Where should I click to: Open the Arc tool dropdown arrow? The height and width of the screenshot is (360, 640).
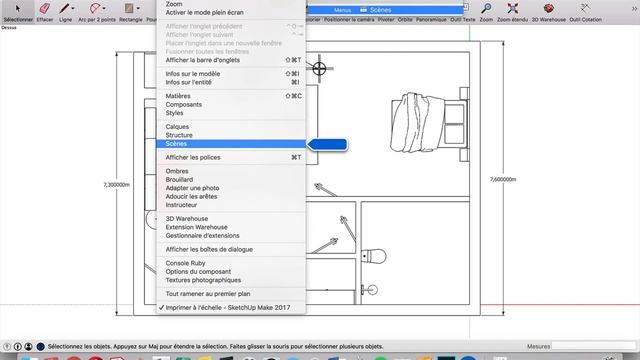(x=104, y=8)
